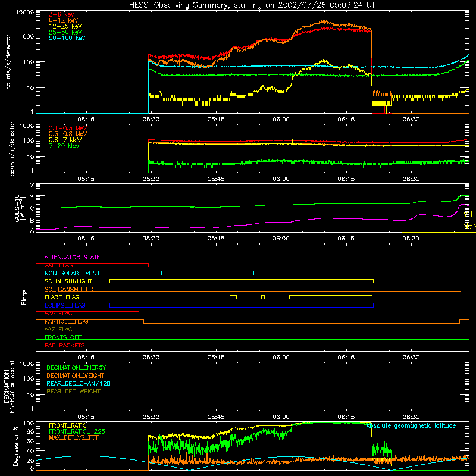The width and height of the screenshot is (476, 476).
Task: Click the first FLARE_FLAG pulse near 05:49
Action: tap(233, 297)
